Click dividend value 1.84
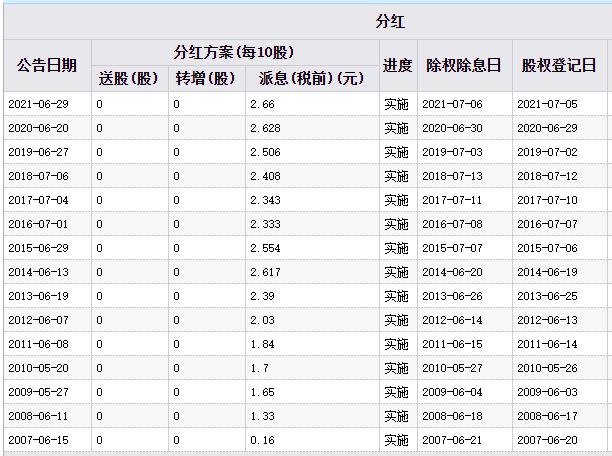Screen dimensions: 612x456 [262, 344]
